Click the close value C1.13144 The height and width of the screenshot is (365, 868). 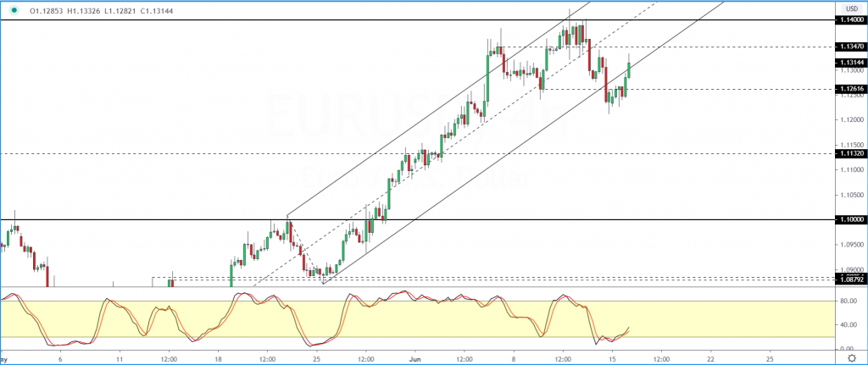point(156,10)
